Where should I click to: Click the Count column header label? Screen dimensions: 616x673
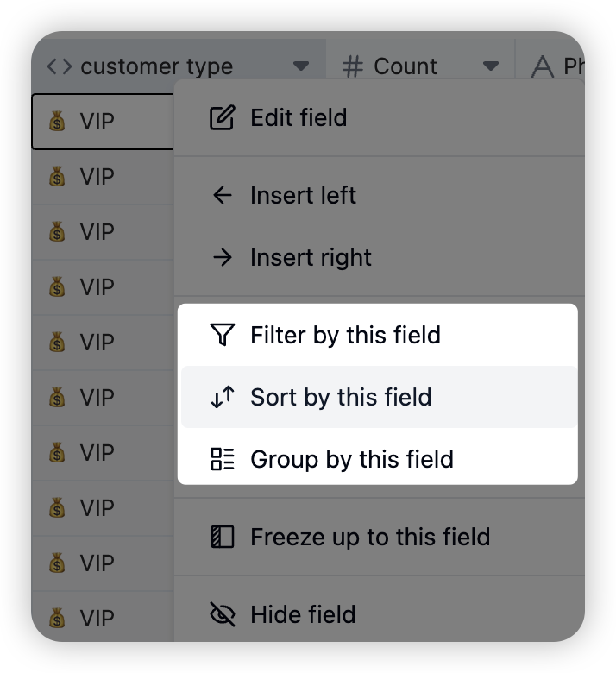click(x=405, y=66)
